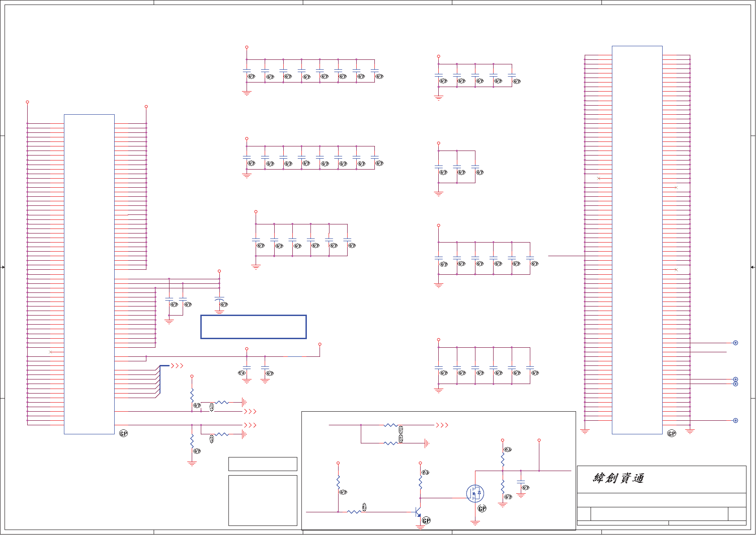Select the bottommost blue test point circle

736,420
